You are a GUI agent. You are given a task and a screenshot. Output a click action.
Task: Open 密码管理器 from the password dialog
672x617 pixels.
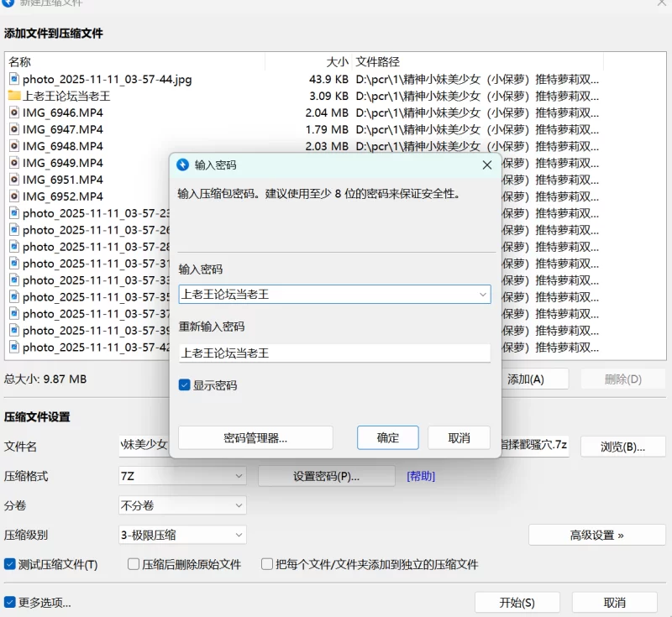255,437
